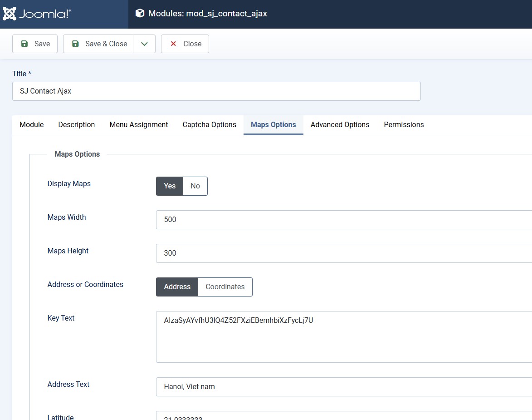Click the Save & Close button

98,44
